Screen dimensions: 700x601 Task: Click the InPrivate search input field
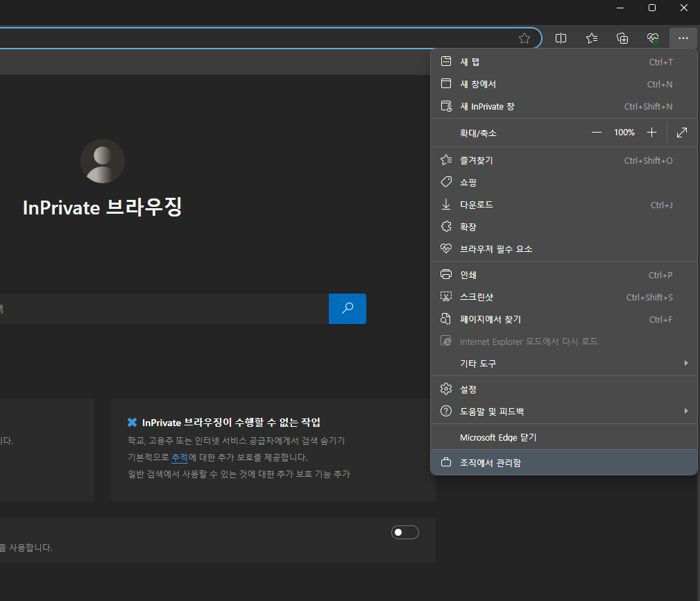[x=164, y=309]
